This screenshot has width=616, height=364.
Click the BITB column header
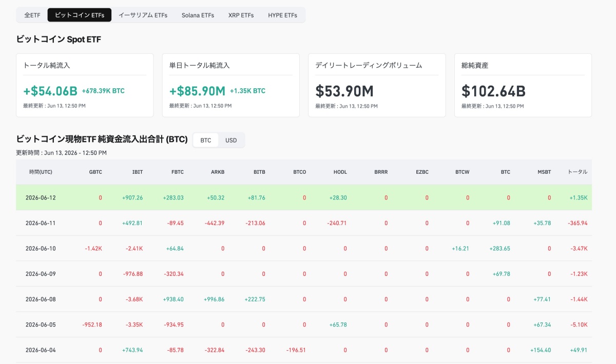[259, 172]
